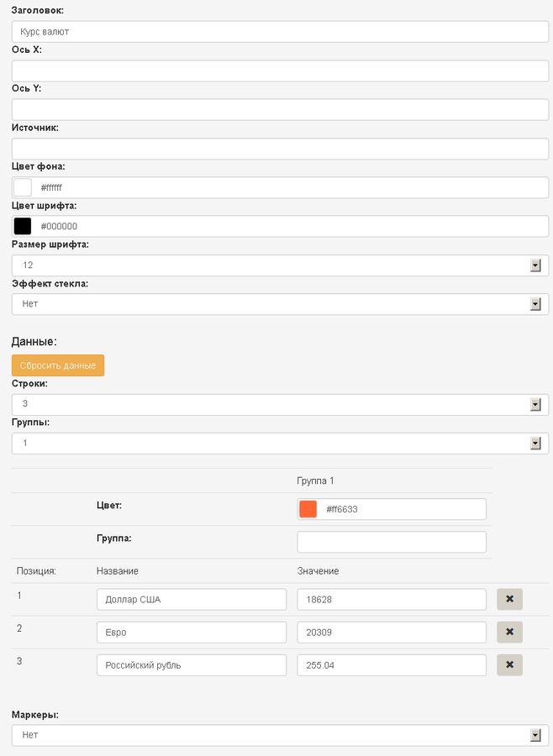Focus the Заголовок field with Курс валют
553x756 pixels.
coord(281,32)
